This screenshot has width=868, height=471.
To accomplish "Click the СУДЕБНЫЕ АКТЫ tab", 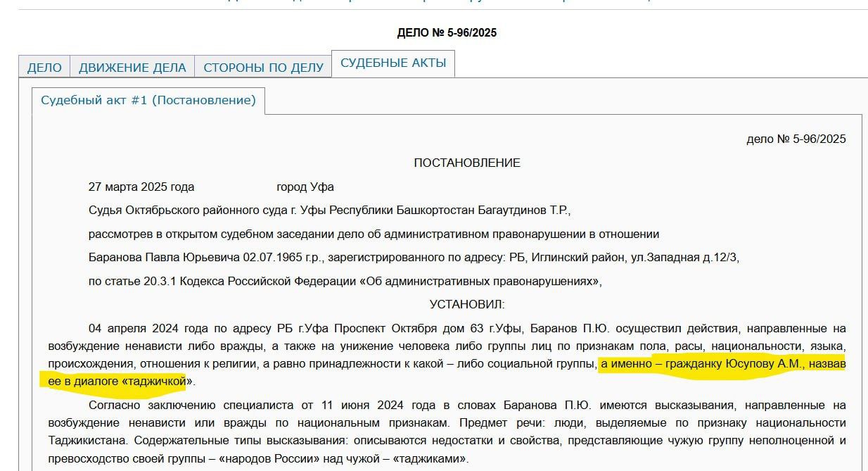I will pos(393,63).
